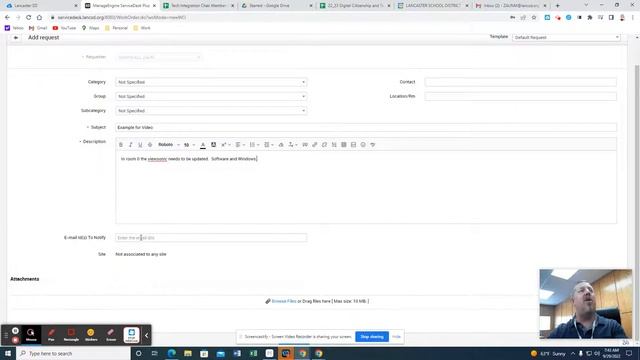Switch to LANCASTER SCHOOL DISTRICT tab

433,6
